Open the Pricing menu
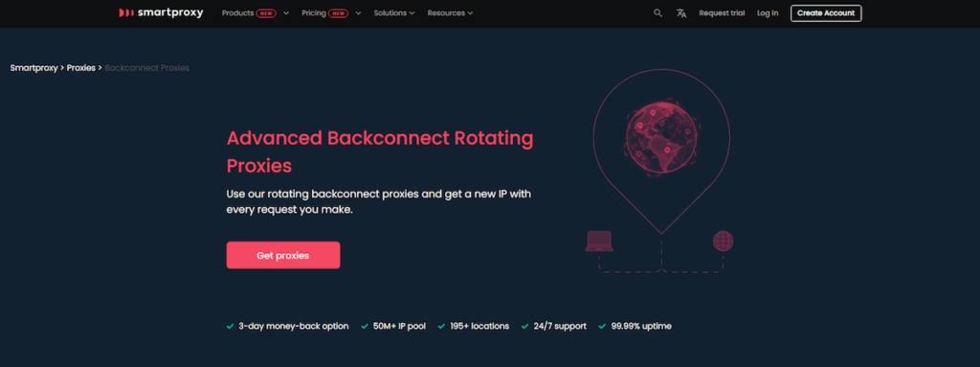Screen dimensions: 980x367 314,13
